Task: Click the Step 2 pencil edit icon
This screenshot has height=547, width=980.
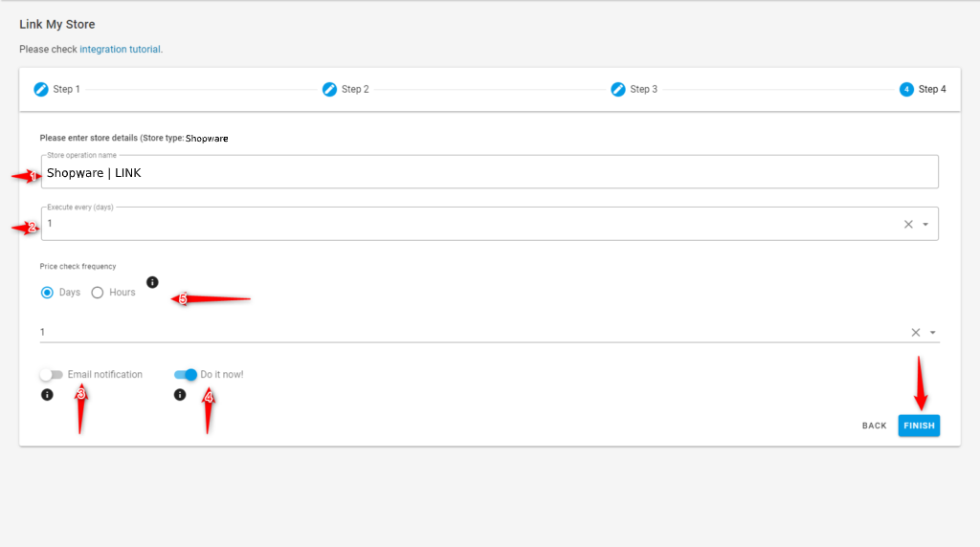Action: click(x=329, y=89)
